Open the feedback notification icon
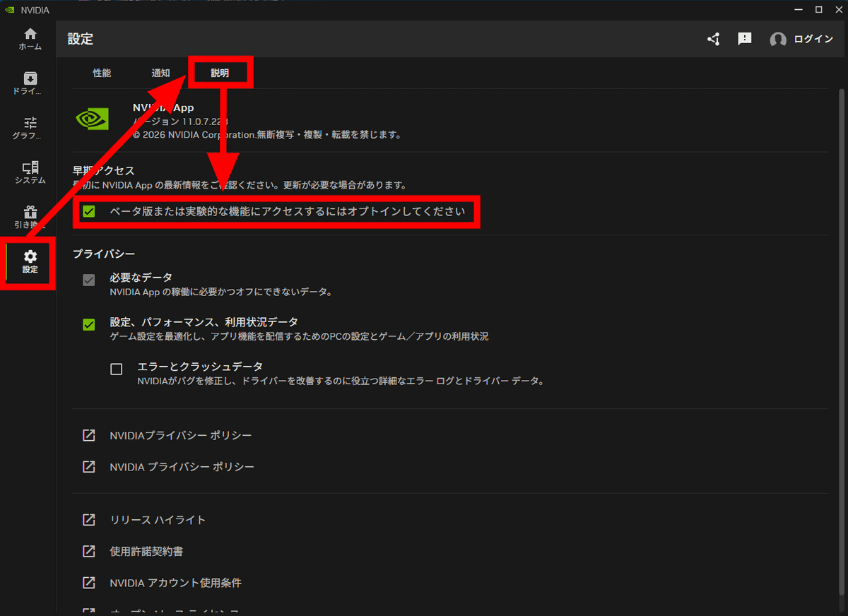The width and height of the screenshot is (848, 616). pyautogui.click(x=745, y=39)
